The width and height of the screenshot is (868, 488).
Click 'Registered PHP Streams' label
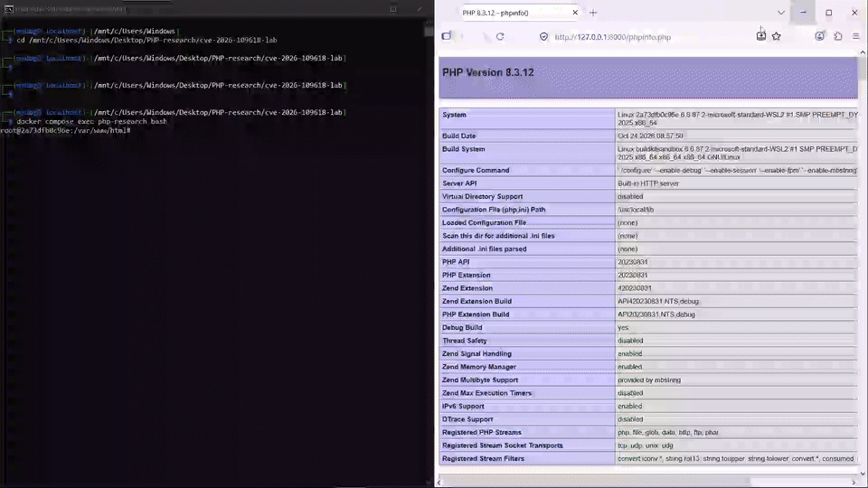coord(482,432)
